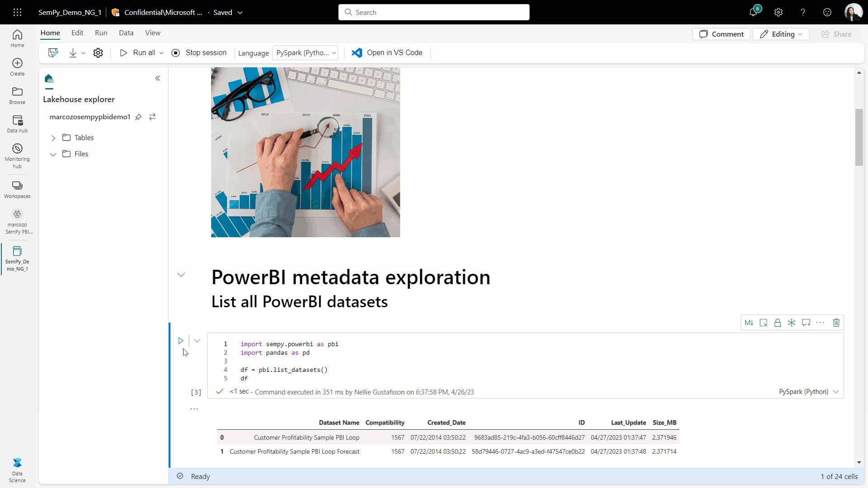Image resolution: width=868 pixels, height=488 pixels.
Task: Click the Lakehouse icon in explorer panel
Action: pos(49,79)
